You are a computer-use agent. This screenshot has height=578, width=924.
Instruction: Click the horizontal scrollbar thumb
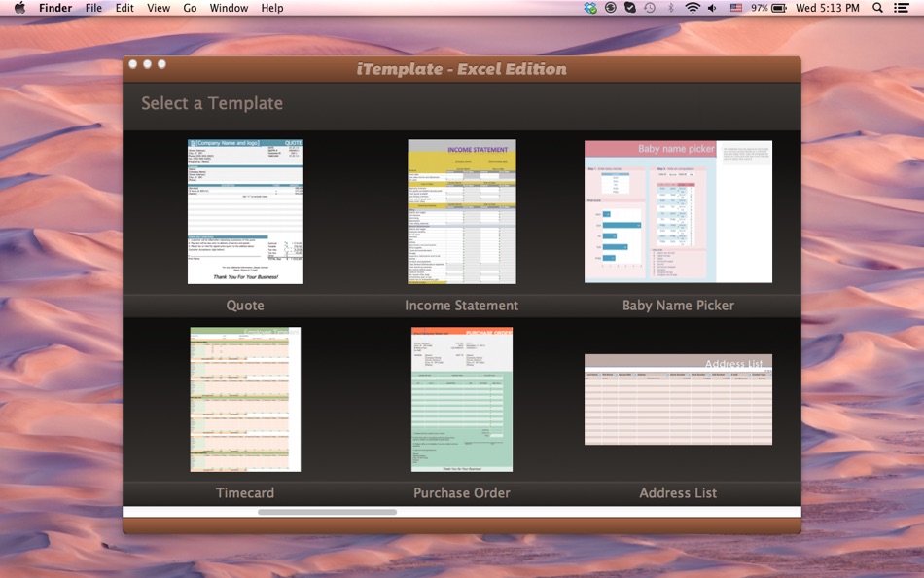(327, 512)
